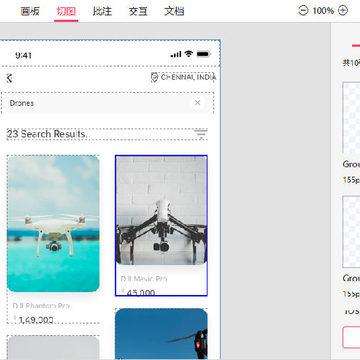Open the 标注 tab
This screenshot has height=360, width=360.
(x=102, y=11)
